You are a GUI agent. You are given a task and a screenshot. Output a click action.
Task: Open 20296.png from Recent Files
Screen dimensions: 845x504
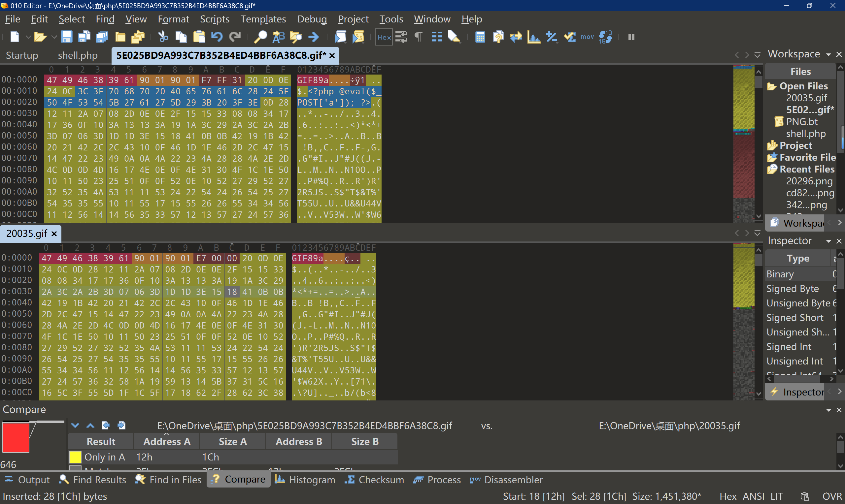tap(809, 181)
